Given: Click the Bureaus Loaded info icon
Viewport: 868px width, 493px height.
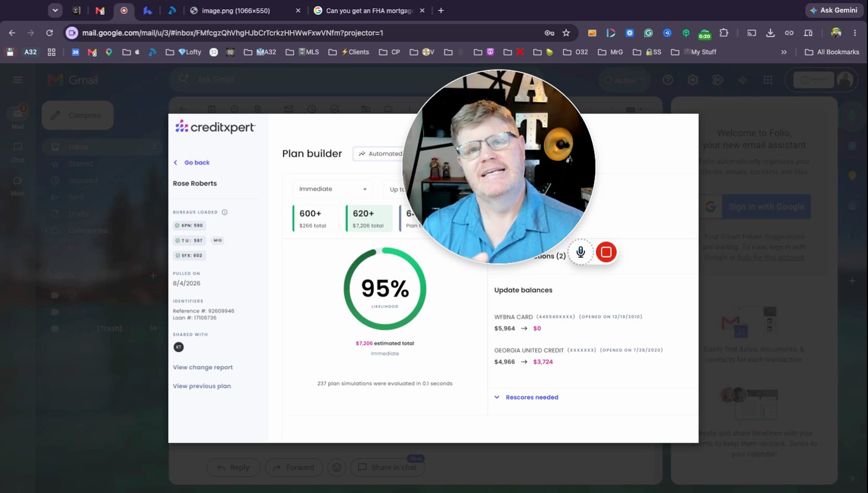Looking at the screenshot, I should click(x=225, y=212).
